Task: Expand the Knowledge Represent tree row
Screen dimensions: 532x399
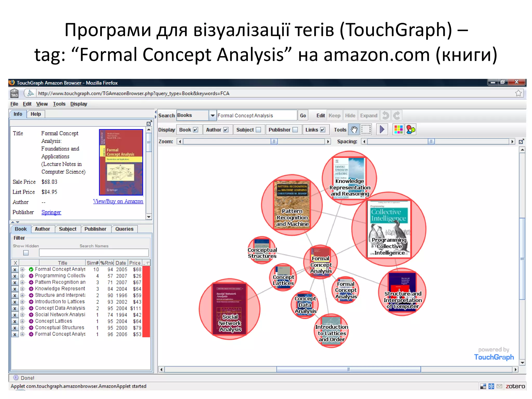Action: click(22, 289)
